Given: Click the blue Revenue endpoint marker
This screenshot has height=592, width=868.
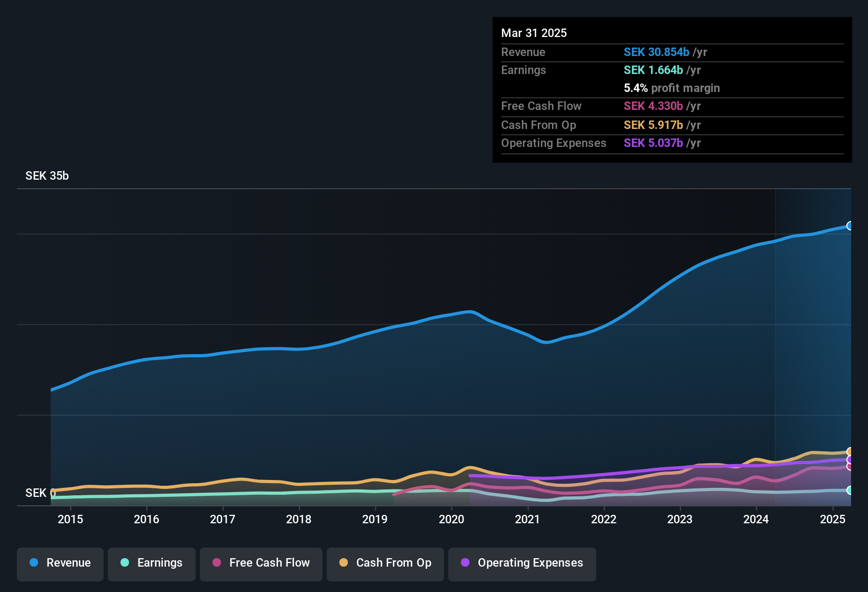Looking at the screenshot, I should point(849,226).
